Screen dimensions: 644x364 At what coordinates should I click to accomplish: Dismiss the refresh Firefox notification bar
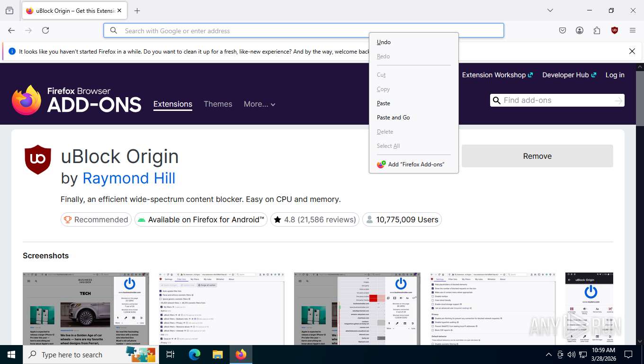click(632, 51)
